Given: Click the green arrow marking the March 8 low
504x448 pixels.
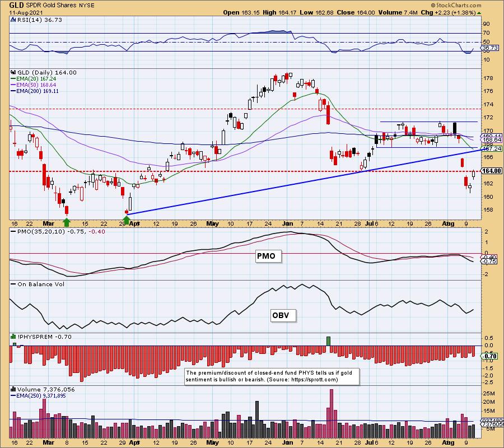Looking at the screenshot, I should click(66, 222).
